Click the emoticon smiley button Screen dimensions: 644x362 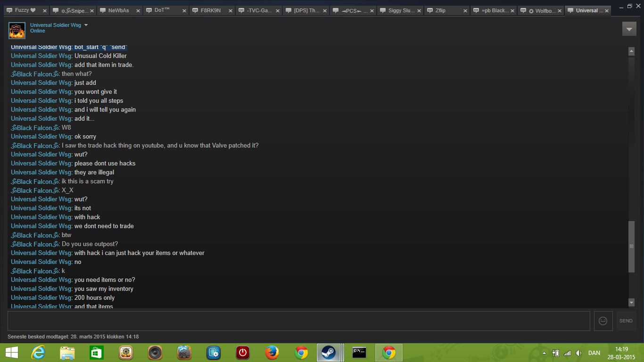(x=603, y=321)
